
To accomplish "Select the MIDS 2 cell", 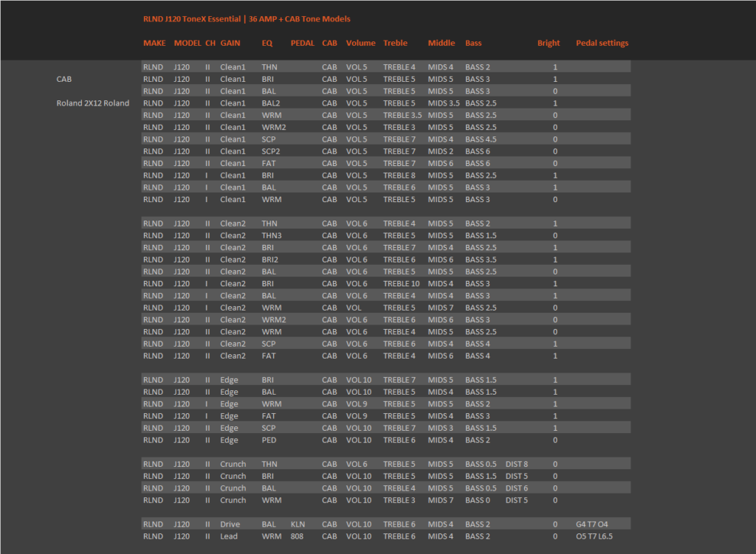I will (x=440, y=151).
